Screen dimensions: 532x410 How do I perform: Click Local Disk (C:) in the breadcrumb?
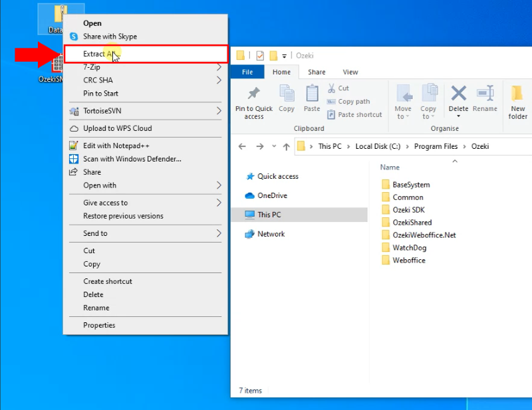378,146
